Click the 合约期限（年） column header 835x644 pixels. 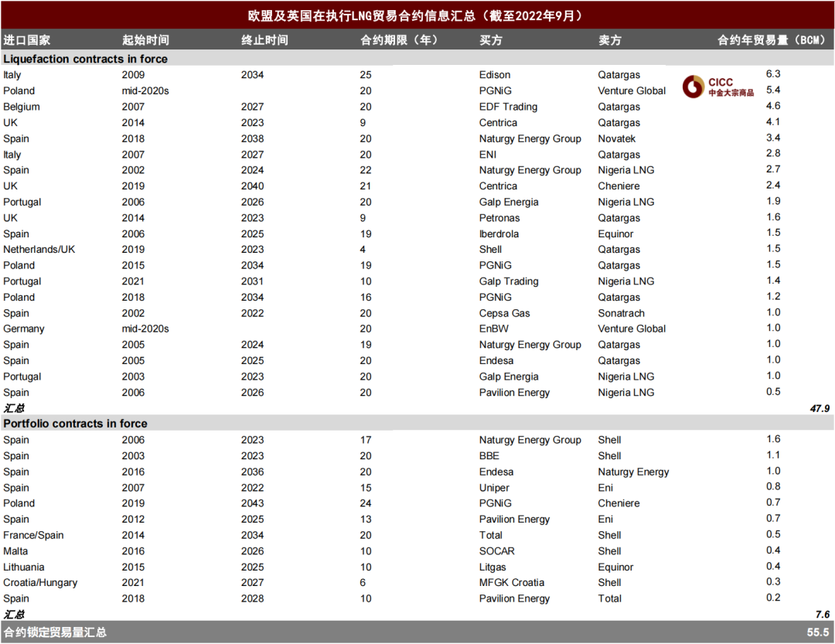coord(399,40)
